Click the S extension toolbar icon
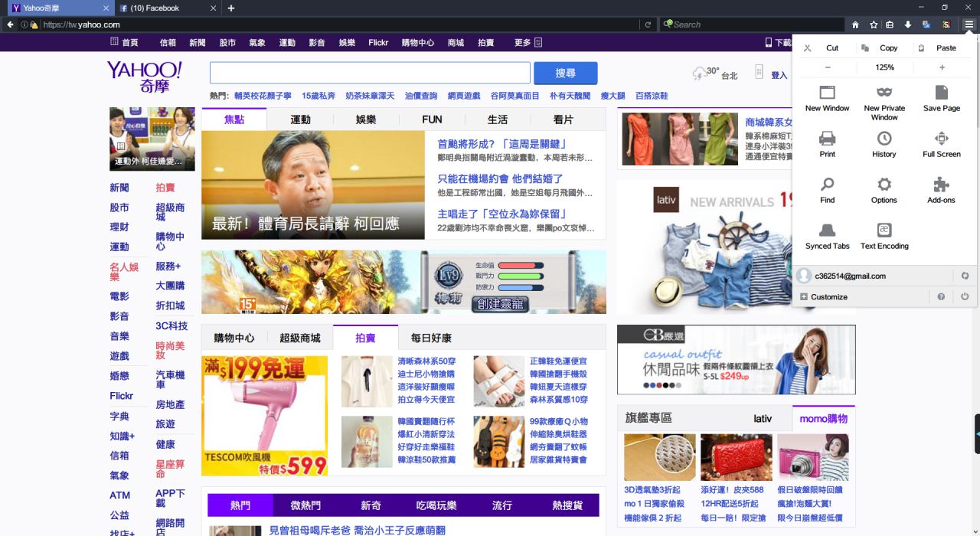 click(946, 25)
